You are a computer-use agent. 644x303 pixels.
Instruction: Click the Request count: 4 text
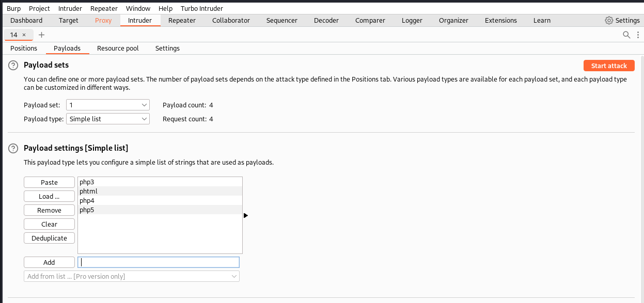[188, 119]
